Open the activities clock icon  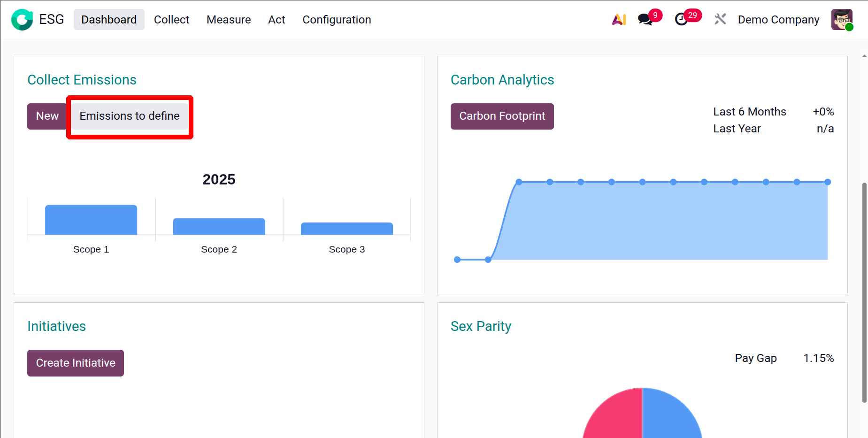(681, 20)
